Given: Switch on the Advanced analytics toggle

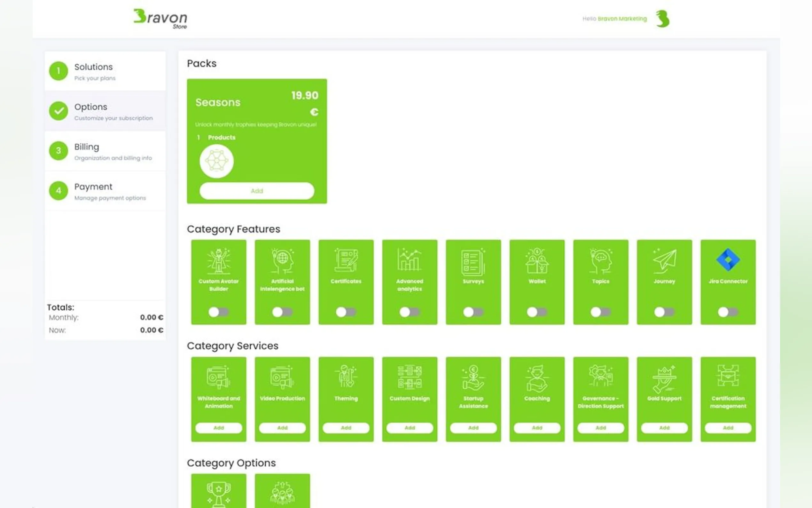Looking at the screenshot, I should 410,312.
